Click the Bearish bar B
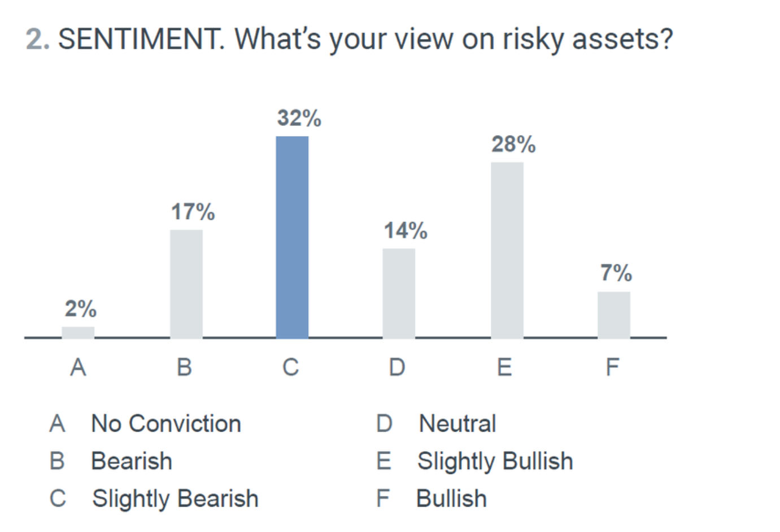Viewport: 780px width, 532px height. [186, 284]
